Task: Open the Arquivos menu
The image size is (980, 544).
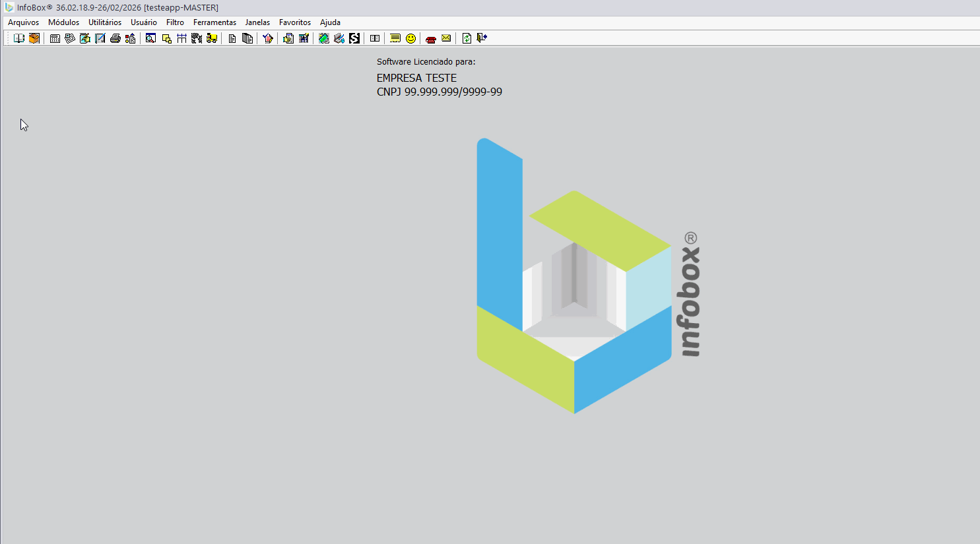Action: coord(23,22)
